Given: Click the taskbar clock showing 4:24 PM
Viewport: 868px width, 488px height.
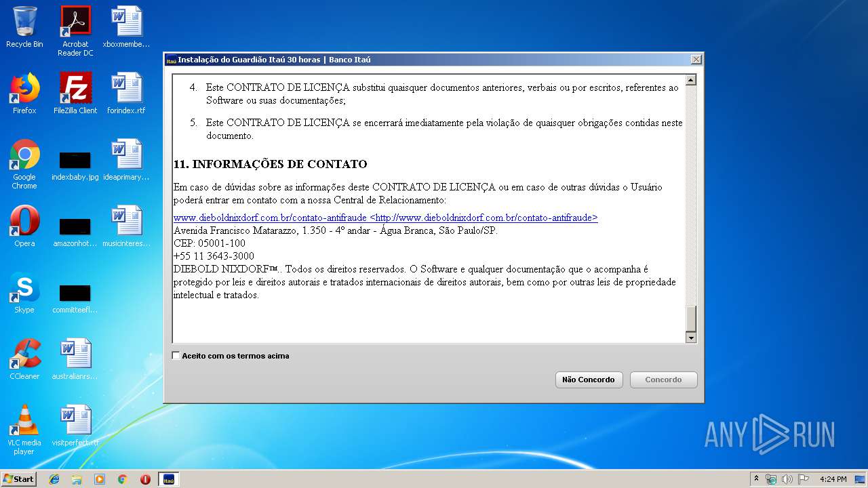Looking at the screenshot, I should tap(833, 479).
